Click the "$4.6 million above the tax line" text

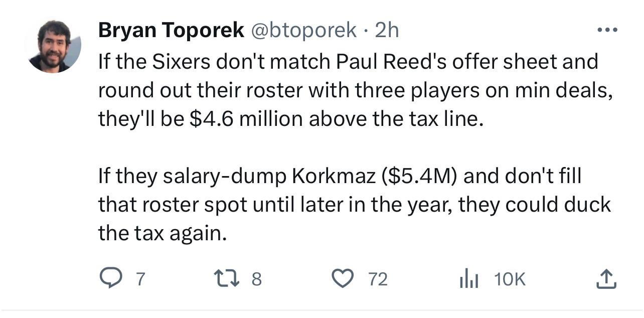click(337, 118)
